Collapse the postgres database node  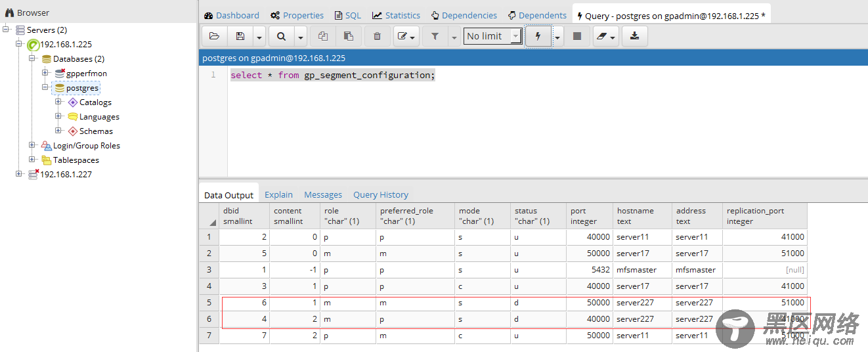click(45, 87)
